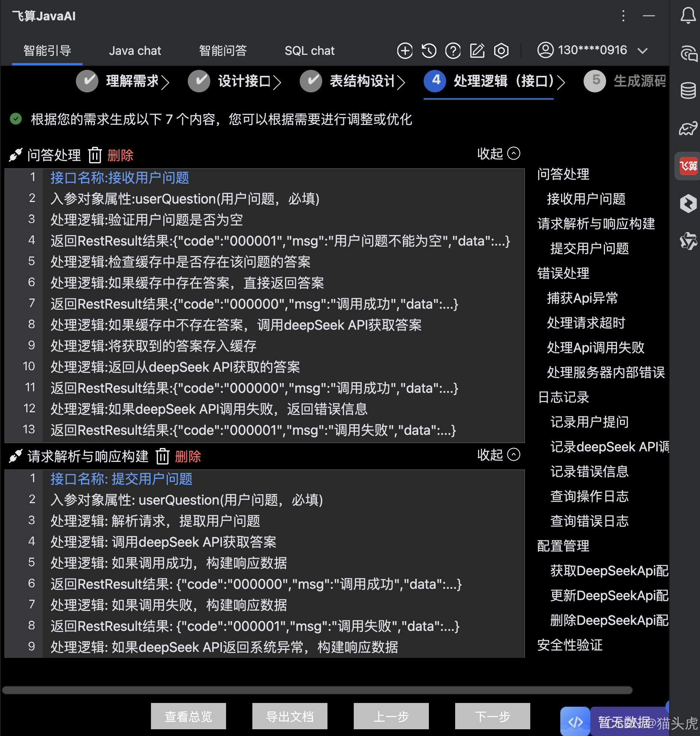Click the 下一步 button
Image resolution: width=700 pixels, height=736 pixels.
(492, 716)
